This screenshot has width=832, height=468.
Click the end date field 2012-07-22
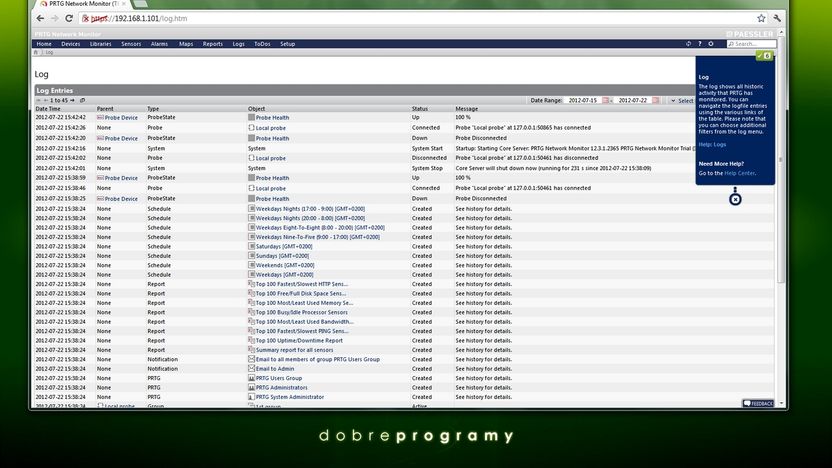coord(632,100)
